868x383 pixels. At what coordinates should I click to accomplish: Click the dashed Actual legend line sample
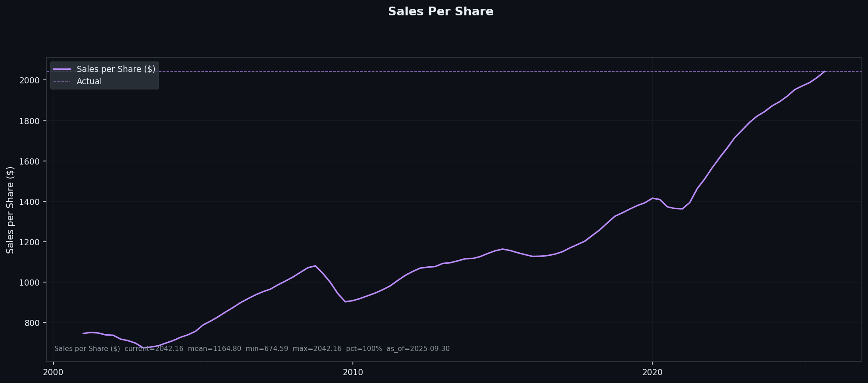[62, 82]
